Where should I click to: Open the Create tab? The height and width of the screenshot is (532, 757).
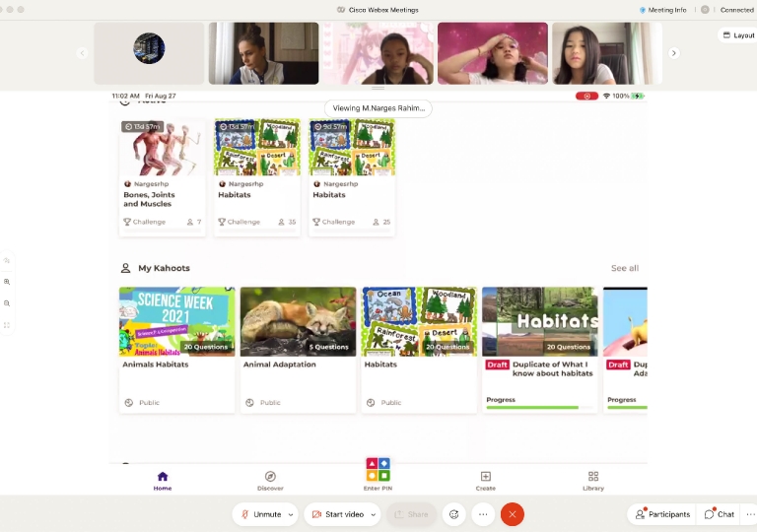[486, 482]
